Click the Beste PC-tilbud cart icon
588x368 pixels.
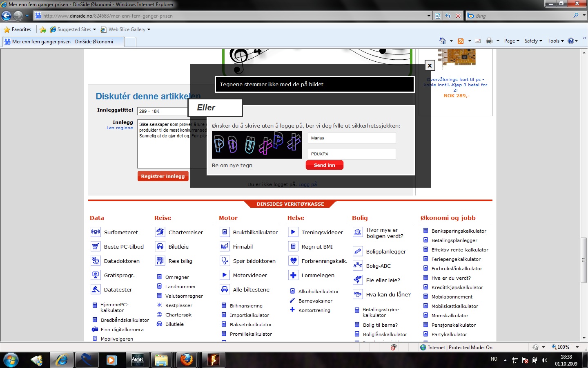point(96,247)
